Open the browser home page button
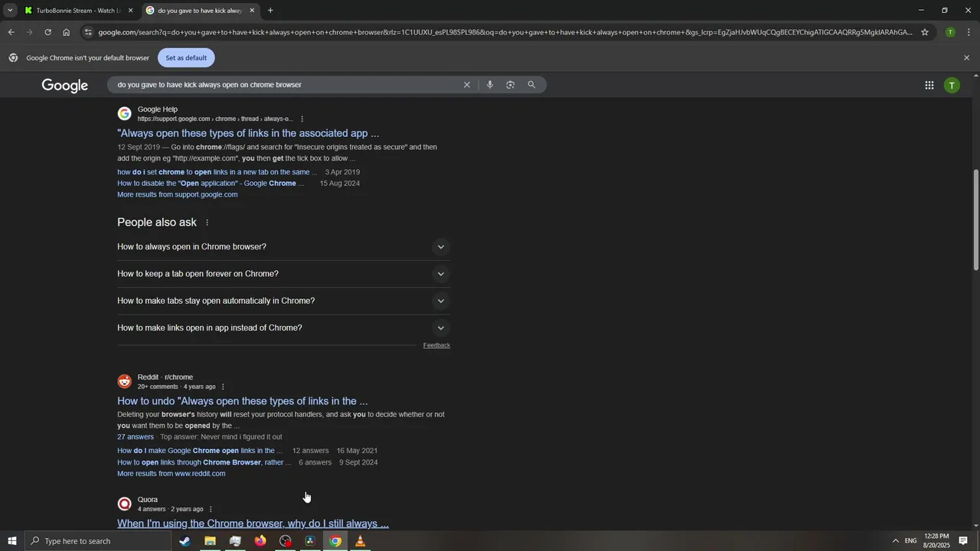The height and width of the screenshot is (551, 980). (x=67, y=32)
